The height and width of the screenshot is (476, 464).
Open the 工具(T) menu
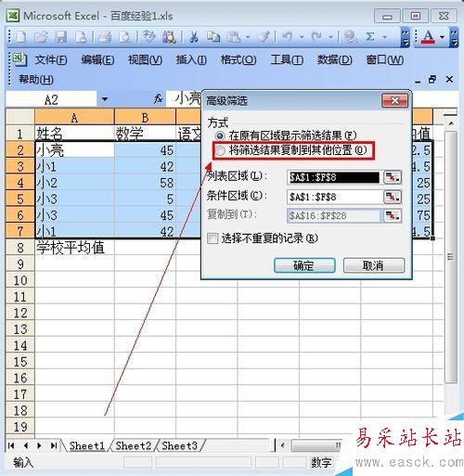[x=287, y=59]
